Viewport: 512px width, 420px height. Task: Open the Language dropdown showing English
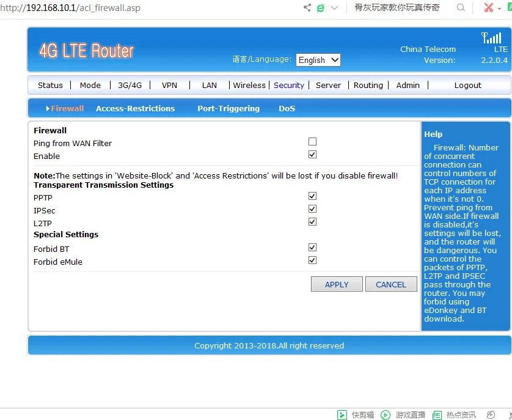coord(318,60)
